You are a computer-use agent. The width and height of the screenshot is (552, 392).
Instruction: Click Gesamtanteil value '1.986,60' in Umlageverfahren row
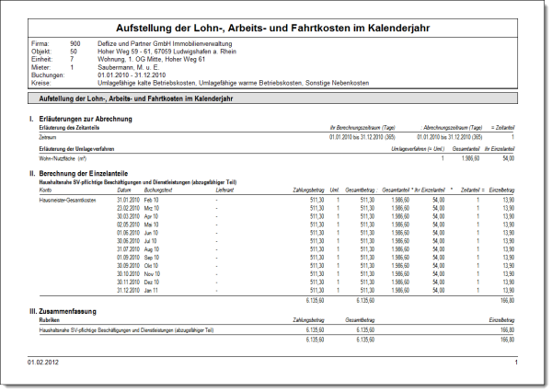[470, 158]
